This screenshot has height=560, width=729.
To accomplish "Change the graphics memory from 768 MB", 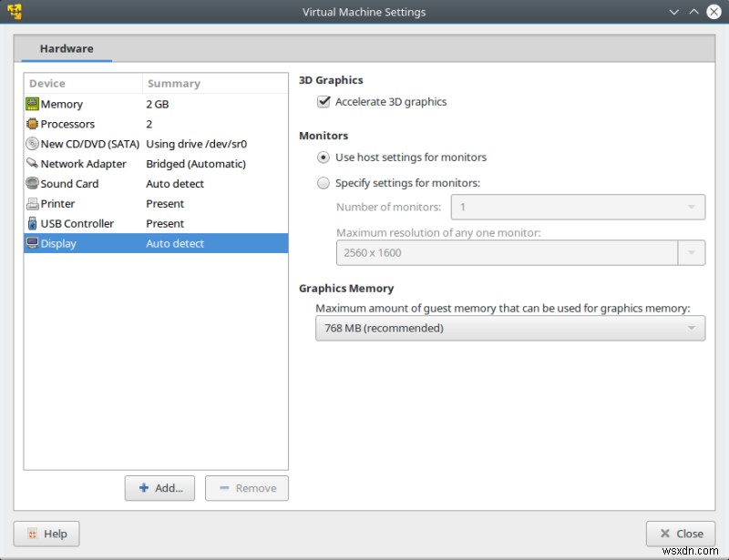I will 509,328.
